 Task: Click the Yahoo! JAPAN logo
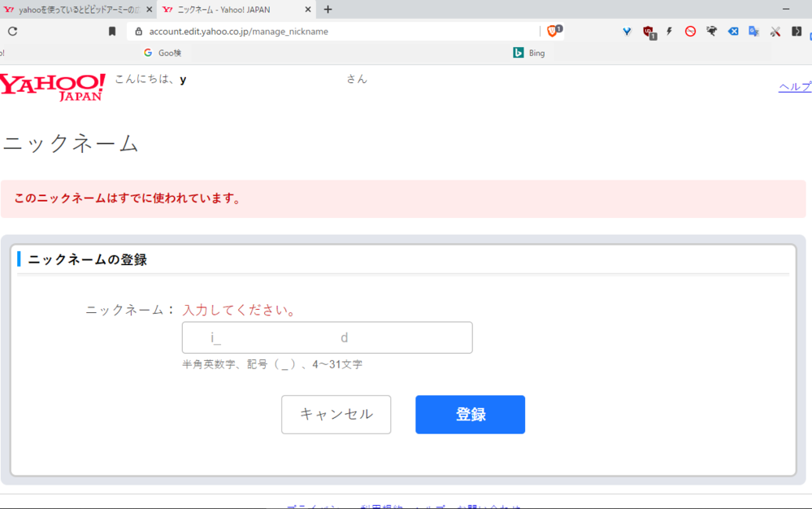tap(53, 86)
